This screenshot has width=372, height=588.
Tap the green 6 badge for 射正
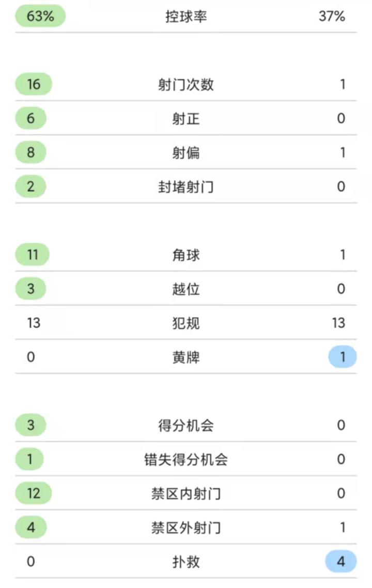click(x=31, y=118)
